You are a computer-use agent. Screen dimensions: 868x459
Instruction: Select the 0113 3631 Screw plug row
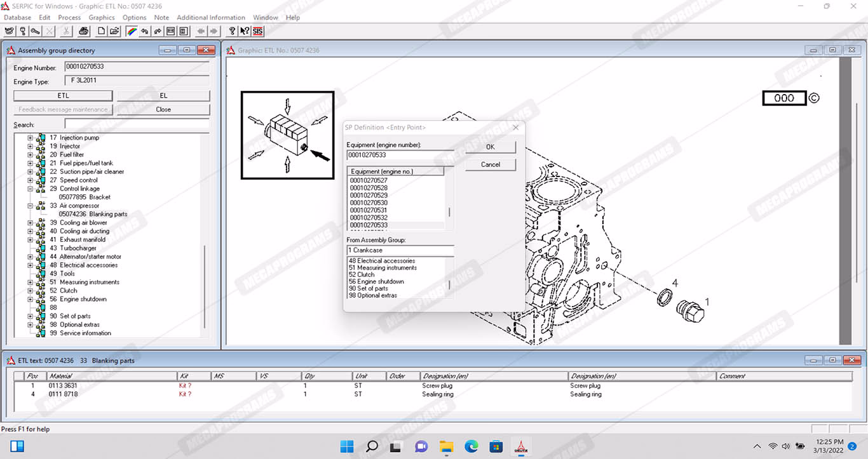coord(433,386)
